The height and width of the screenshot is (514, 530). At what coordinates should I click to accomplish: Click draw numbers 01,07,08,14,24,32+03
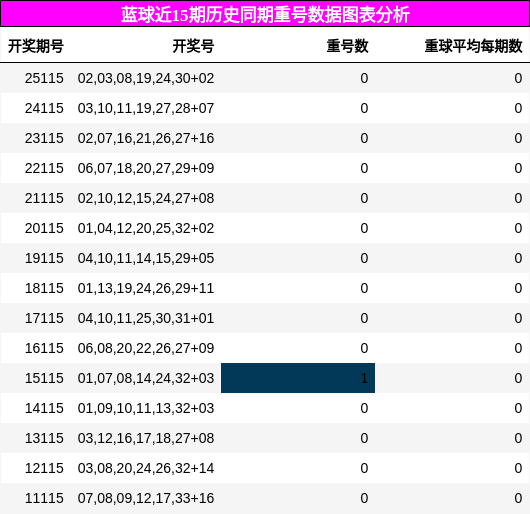[x=146, y=378]
